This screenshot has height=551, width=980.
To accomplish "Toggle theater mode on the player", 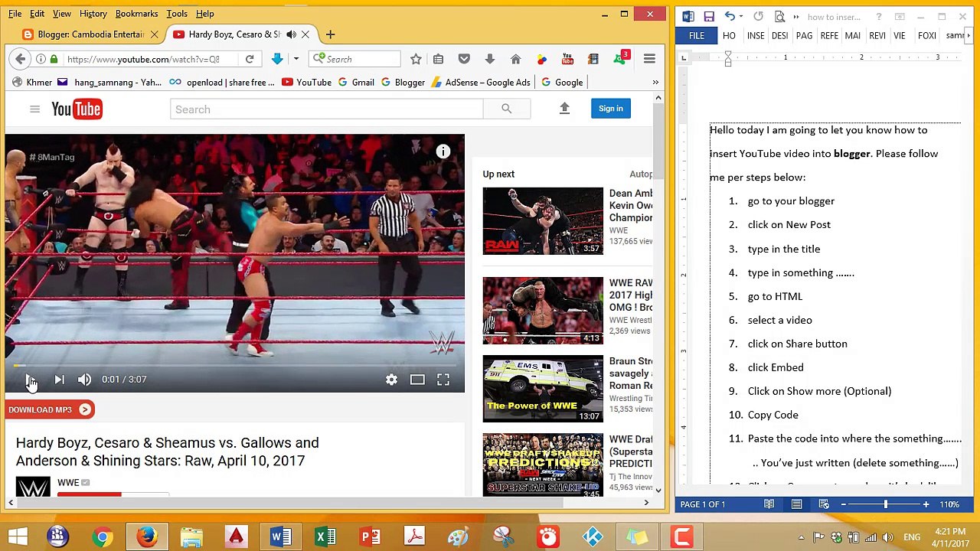I will (x=417, y=380).
